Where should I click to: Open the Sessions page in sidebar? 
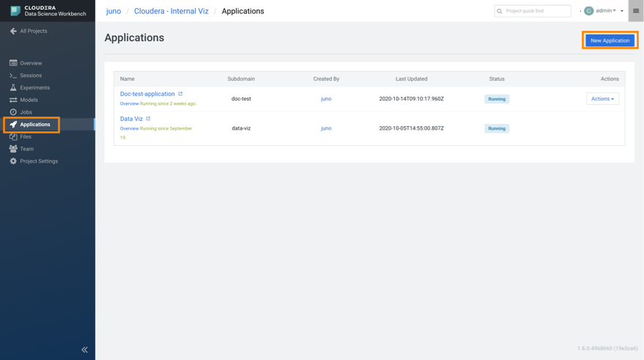click(31, 76)
